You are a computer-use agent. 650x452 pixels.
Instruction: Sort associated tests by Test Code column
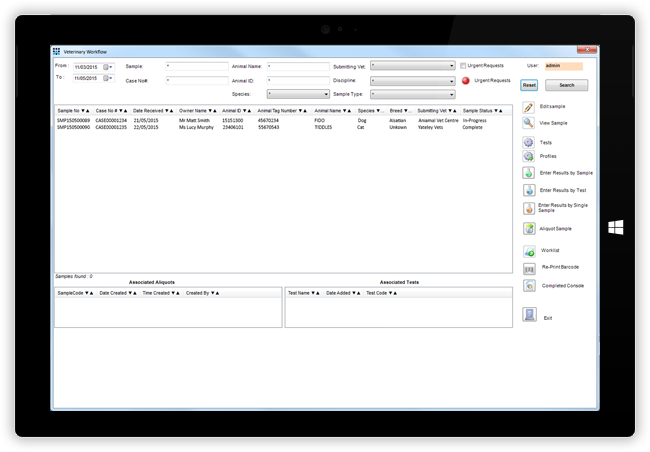pyautogui.click(x=381, y=293)
